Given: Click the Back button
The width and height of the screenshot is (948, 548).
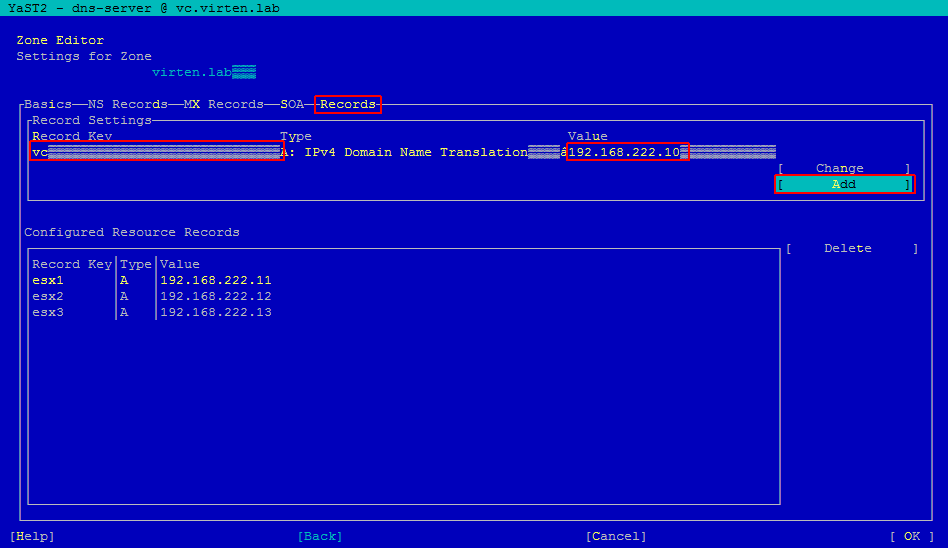Looking at the screenshot, I should 320,536.
